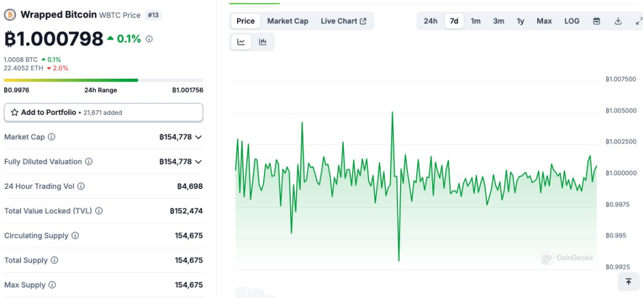
Task: Click the scroll-to-top arrow button
Action: 628,282
